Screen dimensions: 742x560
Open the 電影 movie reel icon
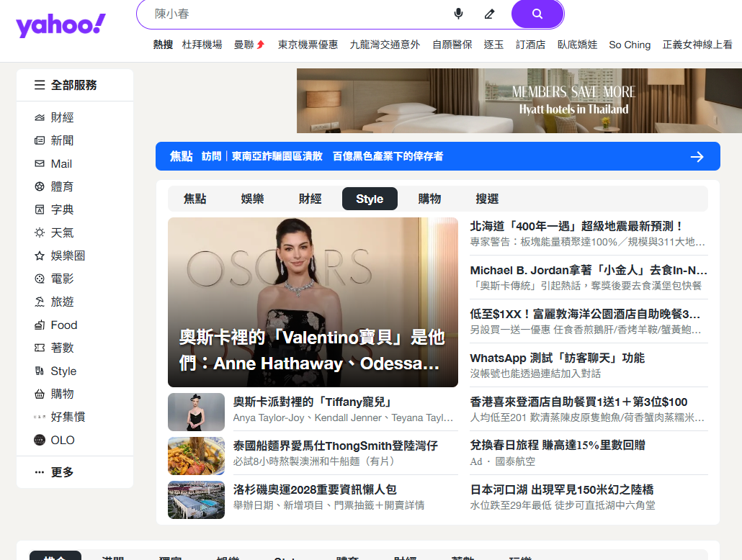(40, 279)
